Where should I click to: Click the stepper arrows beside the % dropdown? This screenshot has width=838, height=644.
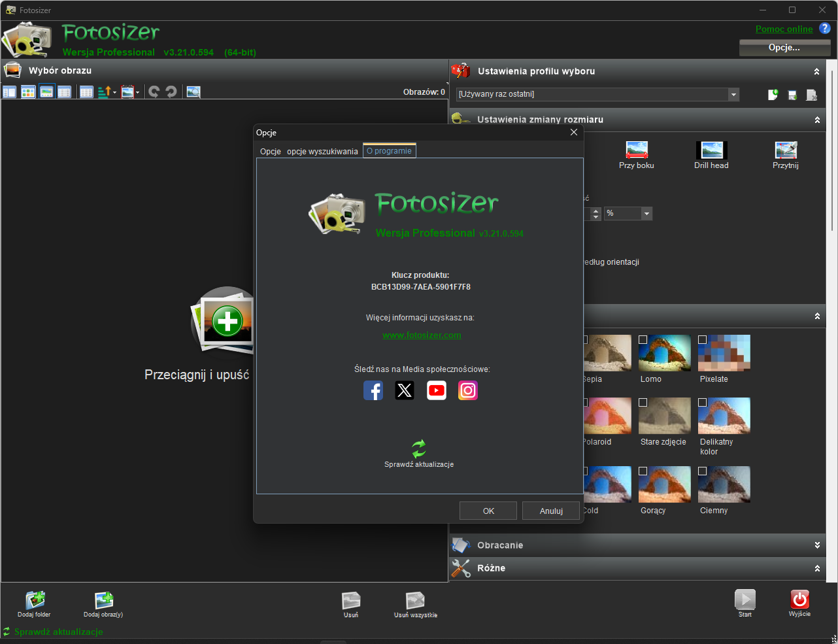point(595,214)
